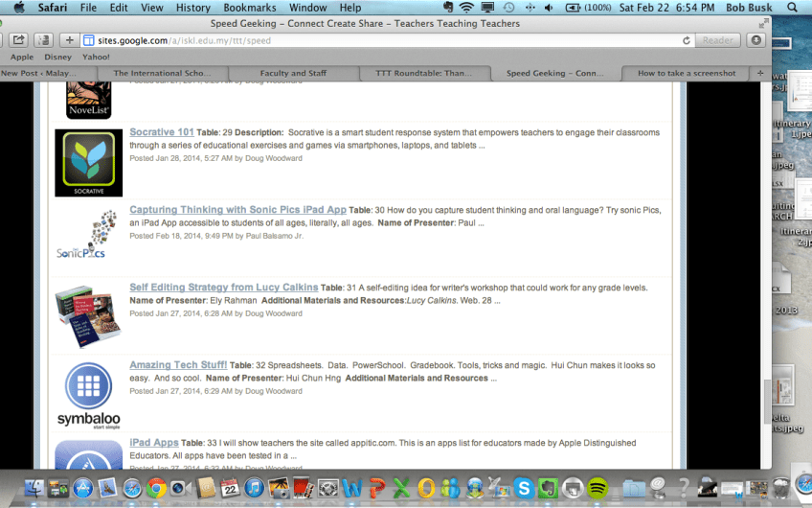Launch Spotify from the dock

(598, 489)
